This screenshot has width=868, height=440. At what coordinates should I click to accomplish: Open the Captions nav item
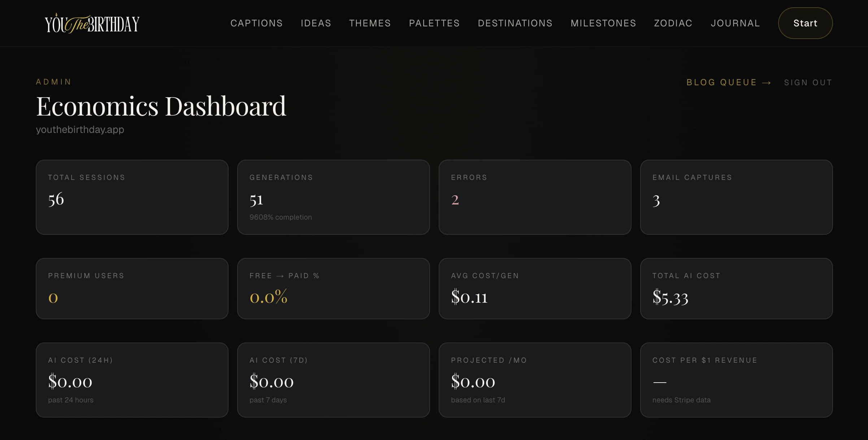click(256, 23)
